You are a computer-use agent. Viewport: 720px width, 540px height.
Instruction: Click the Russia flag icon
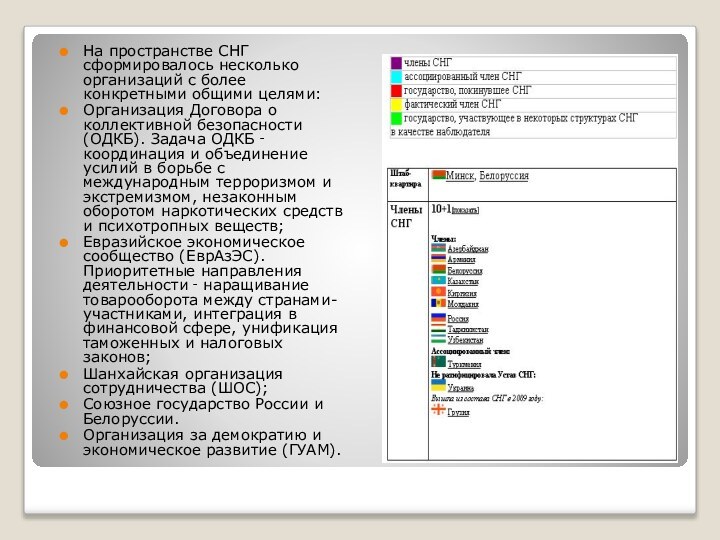point(438,318)
